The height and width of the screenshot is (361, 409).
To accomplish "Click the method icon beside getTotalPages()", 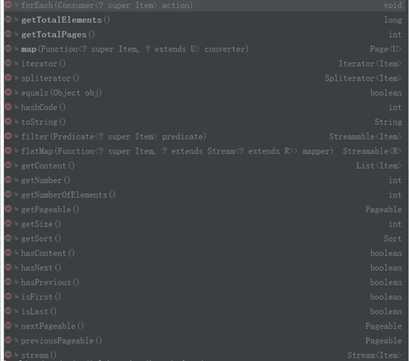I will (x=8, y=34).
